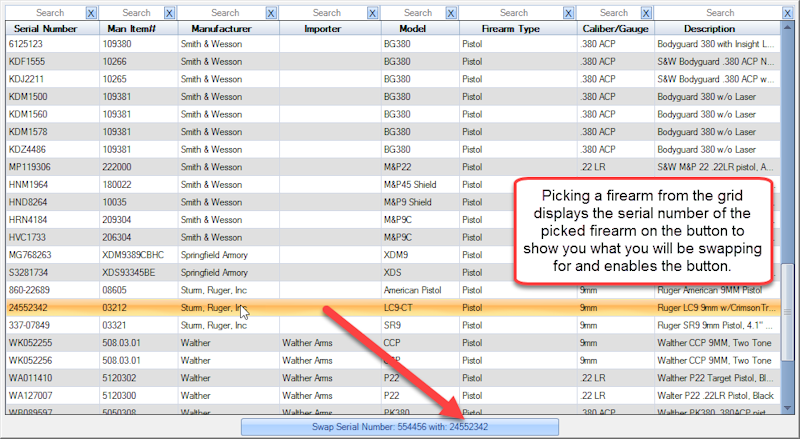Click the XDM9389CBHC item number cell
Image resolution: width=800 pixels, height=439 pixels.
click(x=139, y=255)
